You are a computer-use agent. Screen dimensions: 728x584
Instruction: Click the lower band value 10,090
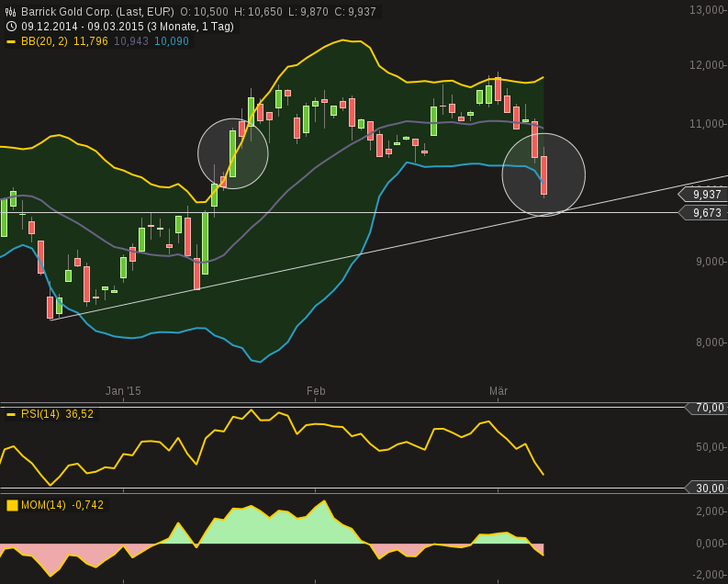pyautogui.click(x=172, y=41)
